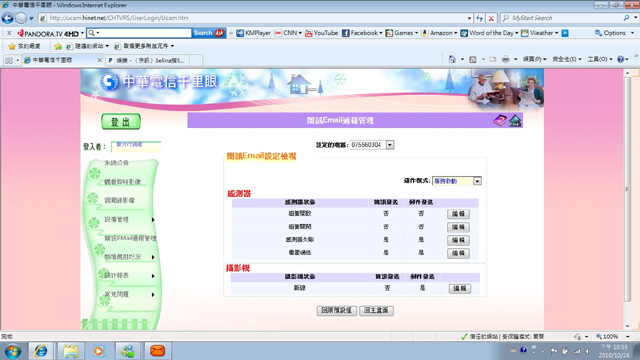The image size is (640, 360).
Task: Open the IE Help question-mark icon
Action: coord(620,59)
